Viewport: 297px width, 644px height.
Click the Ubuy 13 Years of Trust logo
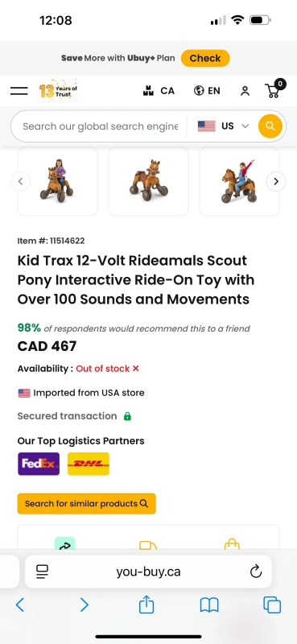point(58,91)
